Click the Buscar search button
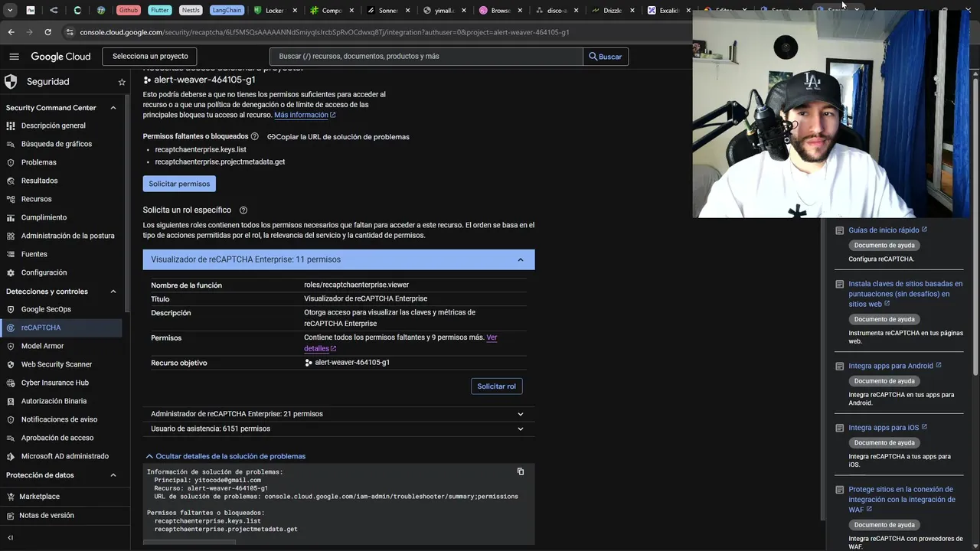The height and width of the screenshot is (551, 980). 605,57
